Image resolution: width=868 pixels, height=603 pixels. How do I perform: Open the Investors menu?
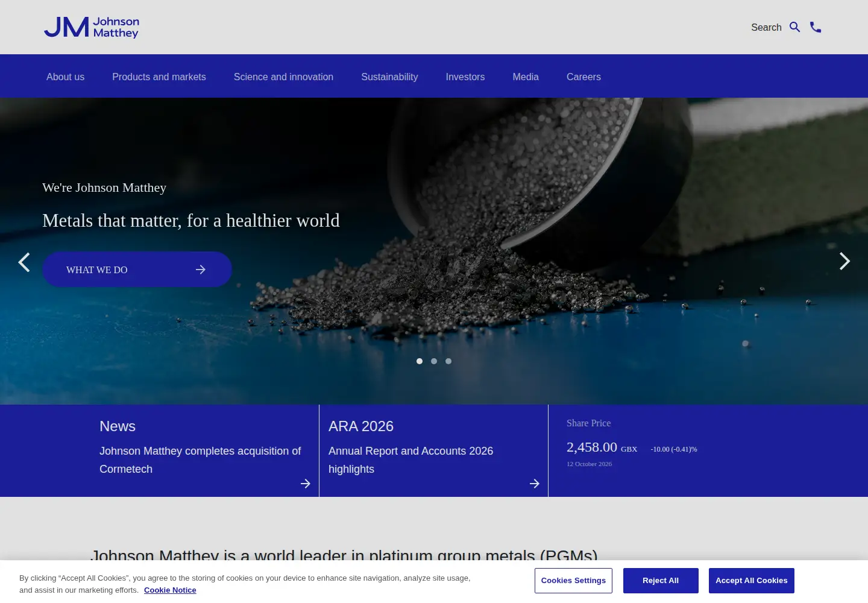pyautogui.click(x=465, y=77)
